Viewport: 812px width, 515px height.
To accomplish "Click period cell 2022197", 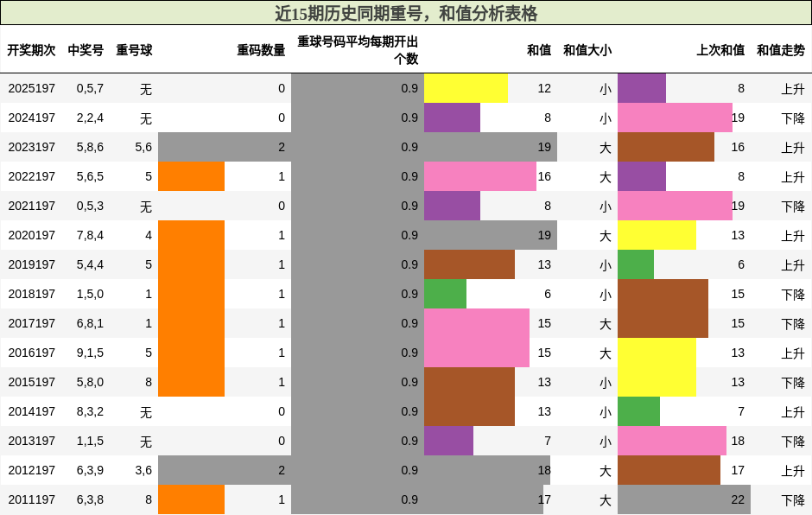I will (32, 176).
